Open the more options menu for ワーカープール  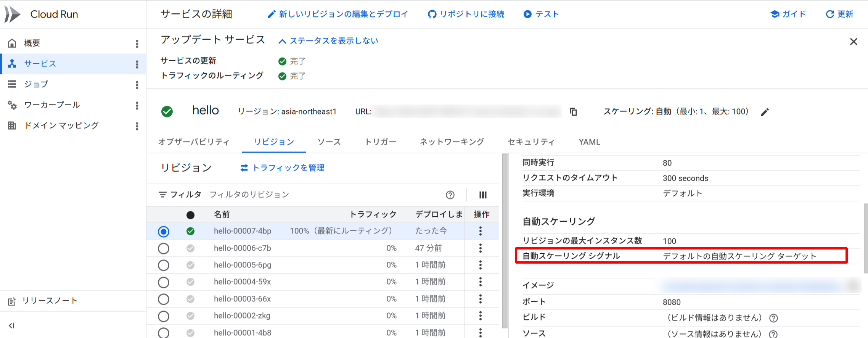(137, 105)
